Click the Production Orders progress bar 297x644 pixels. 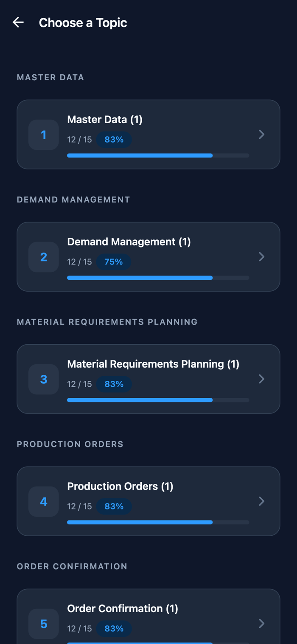click(158, 523)
